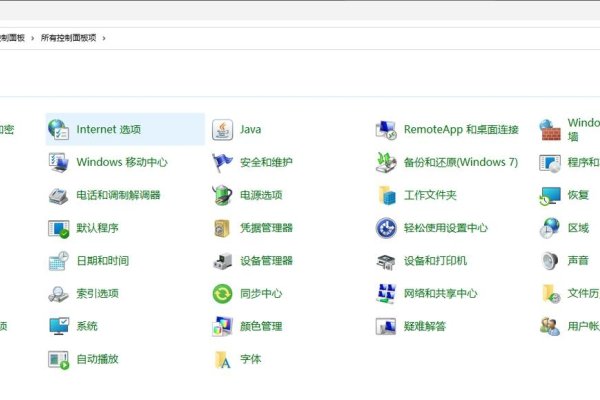Click the Windows 移动中心 icon
This screenshot has width=600, height=400.
tap(59, 162)
